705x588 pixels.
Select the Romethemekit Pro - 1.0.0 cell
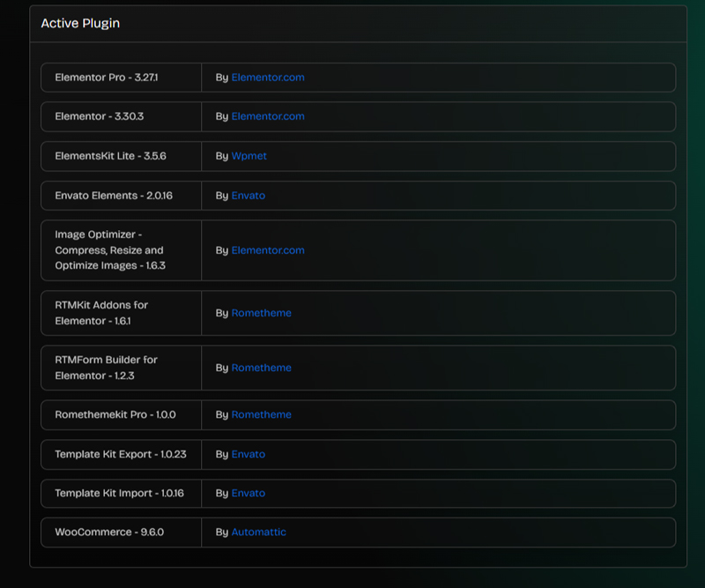[121, 415]
